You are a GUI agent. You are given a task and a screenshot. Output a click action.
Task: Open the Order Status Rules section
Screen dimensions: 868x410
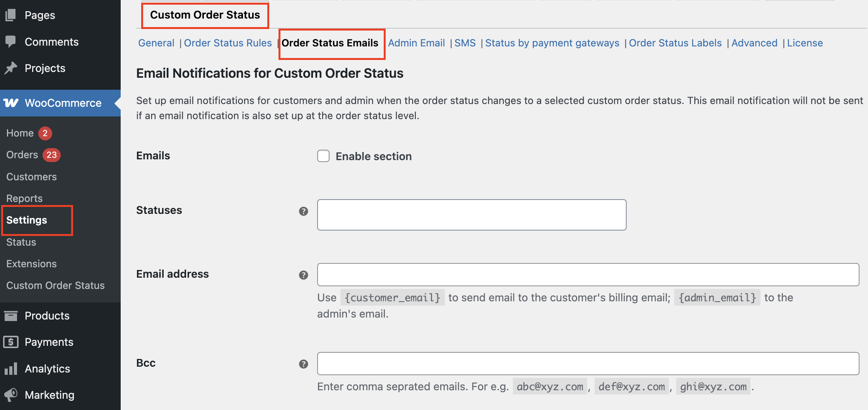228,43
